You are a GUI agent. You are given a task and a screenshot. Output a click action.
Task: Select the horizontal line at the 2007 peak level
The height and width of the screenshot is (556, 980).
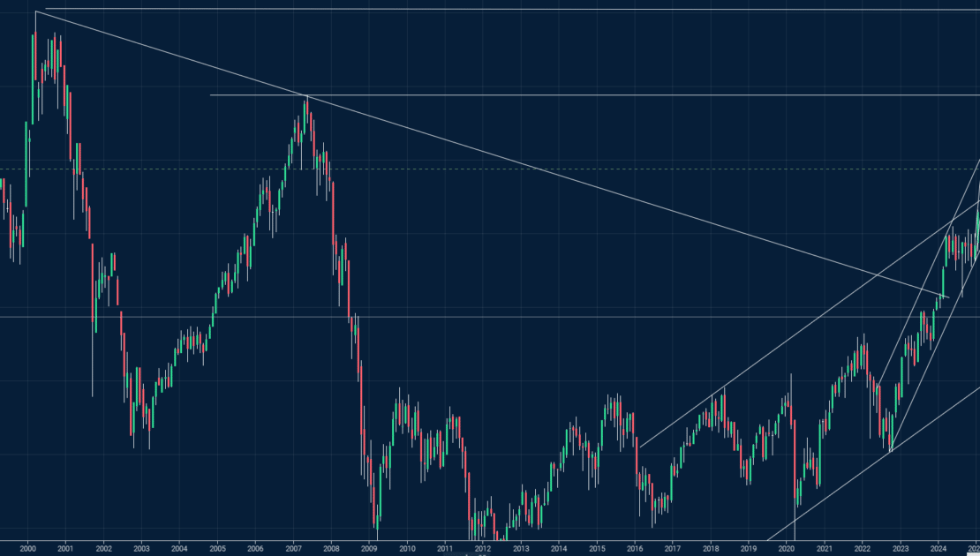tap(618, 94)
